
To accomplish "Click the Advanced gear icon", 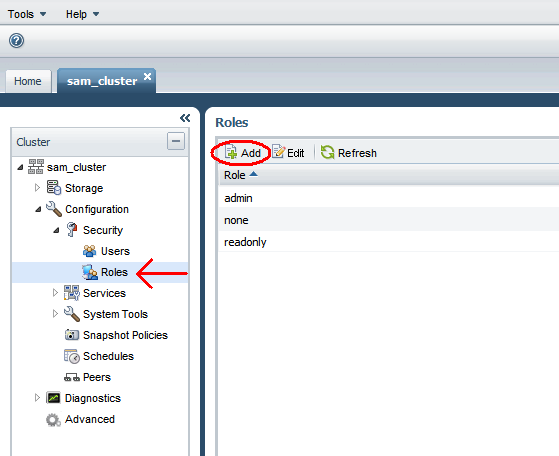I will [x=53, y=420].
